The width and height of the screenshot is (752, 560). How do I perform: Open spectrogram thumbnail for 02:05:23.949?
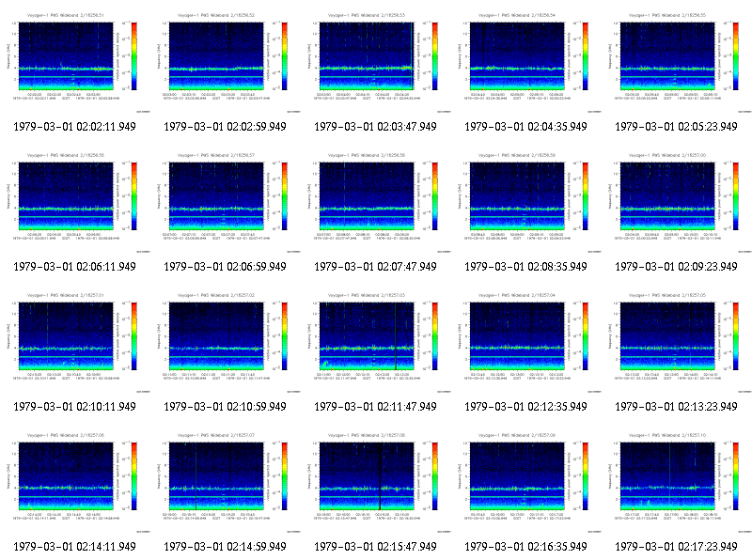pyautogui.click(x=677, y=62)
